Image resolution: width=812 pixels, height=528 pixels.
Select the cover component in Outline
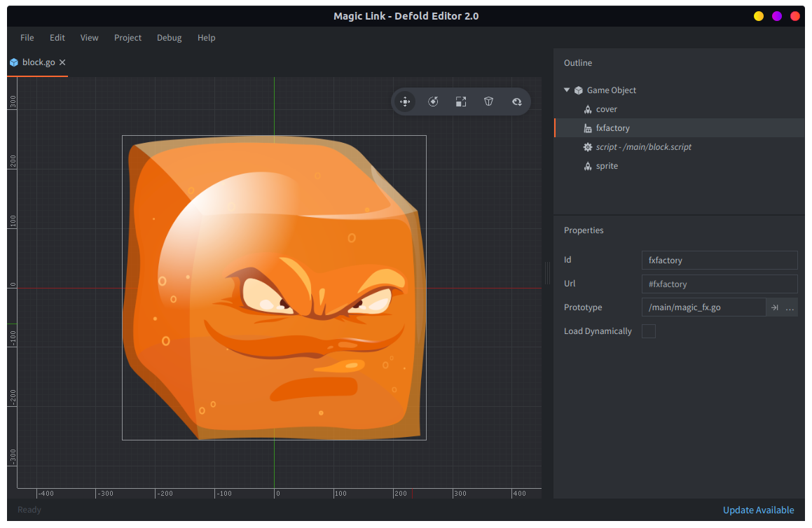coord(606,109)
